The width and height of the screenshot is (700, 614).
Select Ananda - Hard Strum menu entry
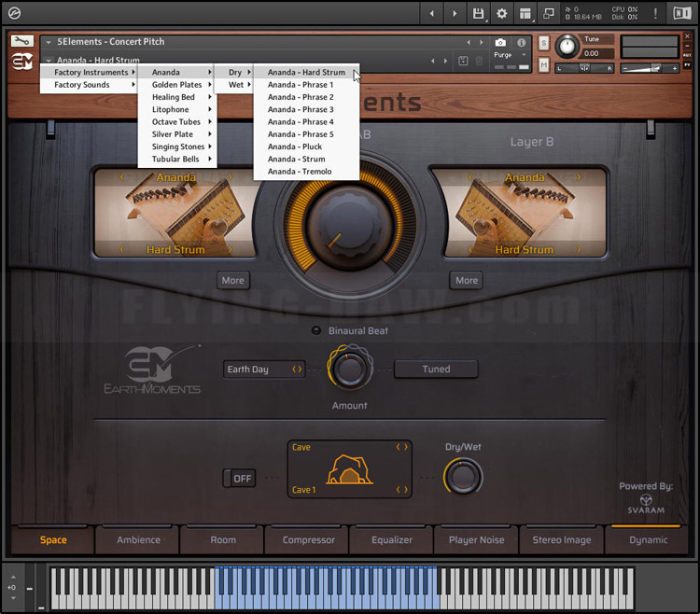tap(306, 72)
